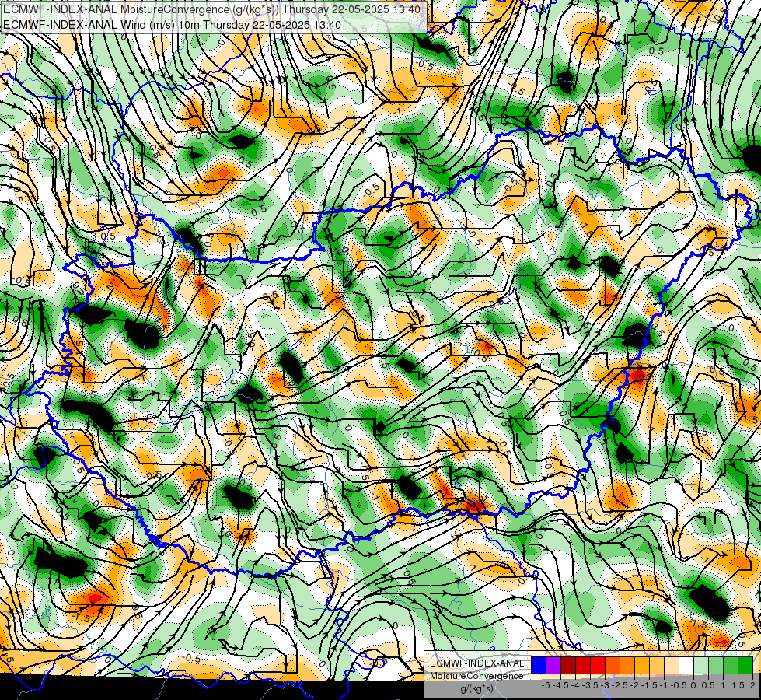Click the lightest green legend swatch
The image size is (761, 700).
(x=701, y=665)
